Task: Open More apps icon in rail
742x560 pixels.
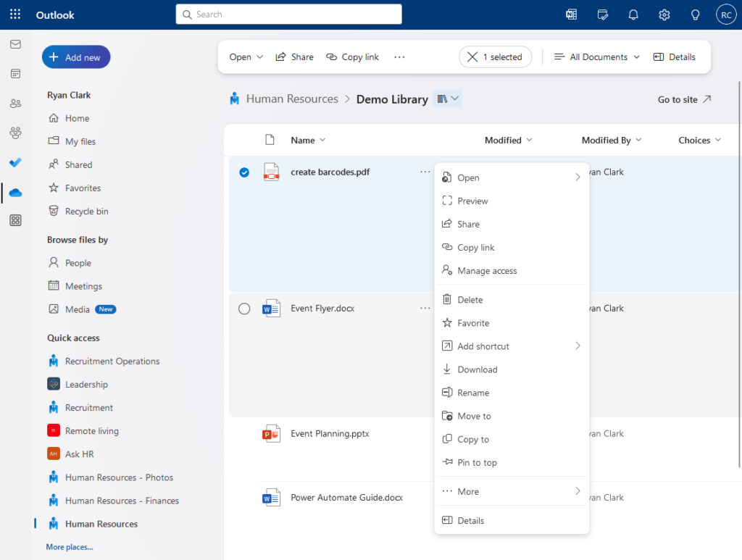Action: pos(16,220)
